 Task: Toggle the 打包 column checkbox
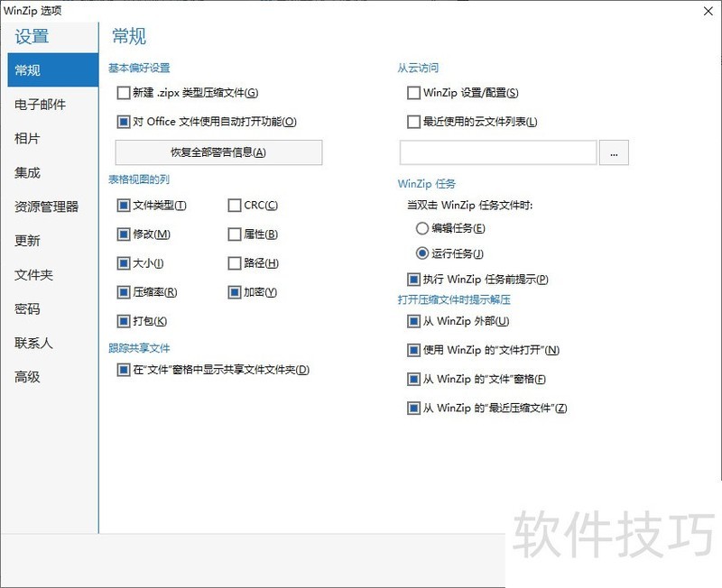pos(124,321)
